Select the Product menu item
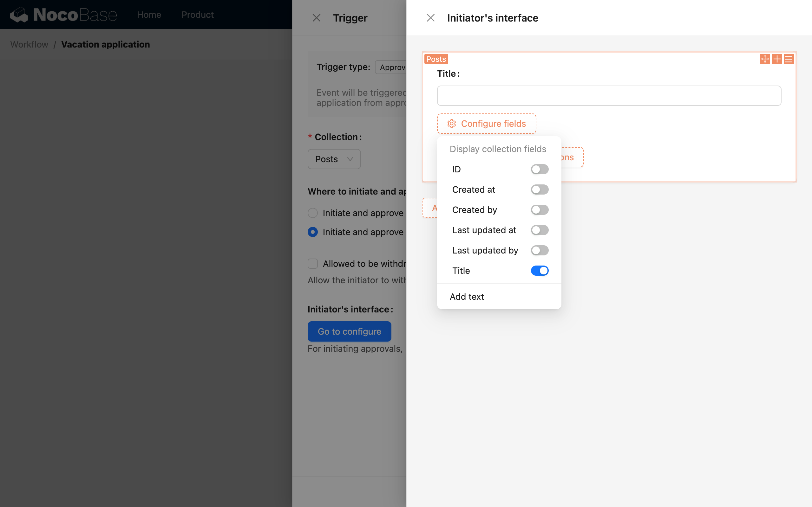 click(197, 15)
